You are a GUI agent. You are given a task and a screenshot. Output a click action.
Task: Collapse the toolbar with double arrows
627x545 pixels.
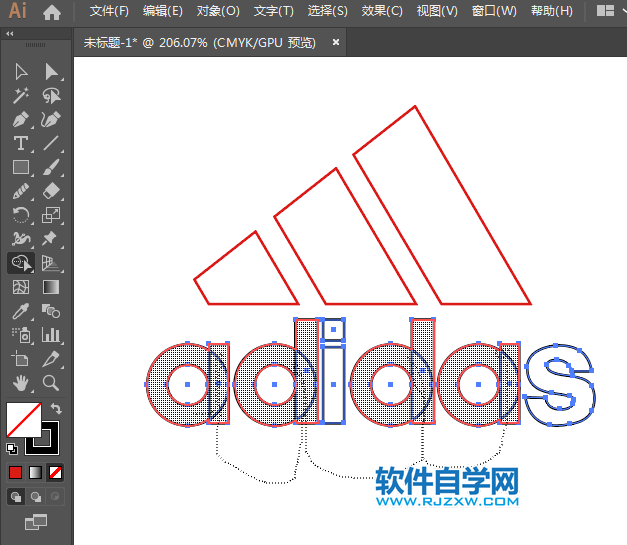(10, 34)
